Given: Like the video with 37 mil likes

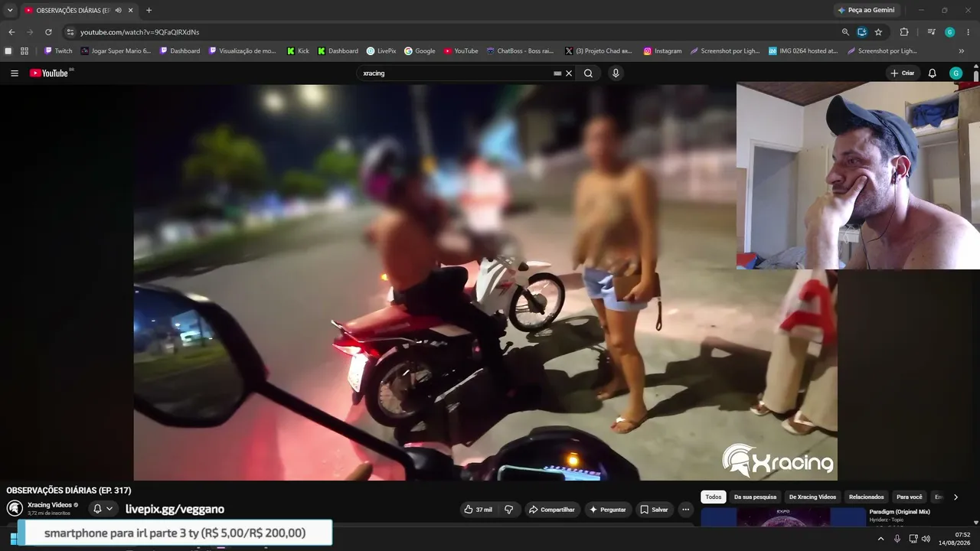Looking at the screenshot, I should [478, 510].
